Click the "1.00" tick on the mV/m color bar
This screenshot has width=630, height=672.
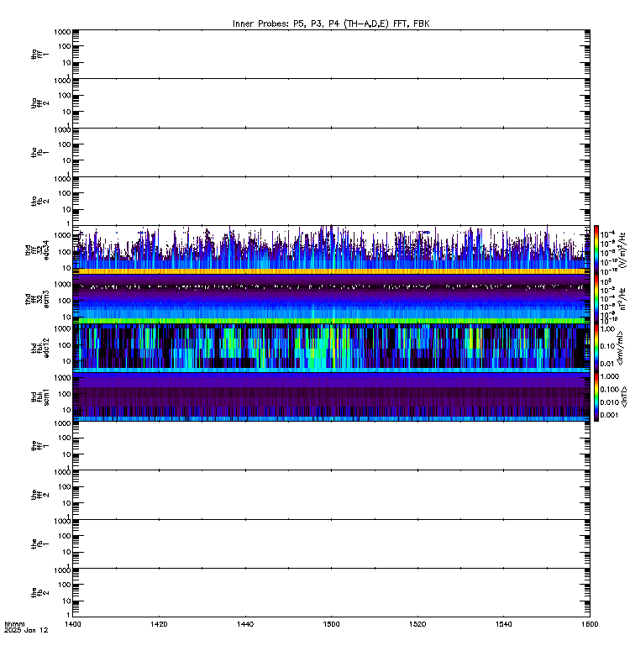pos(607,329)
